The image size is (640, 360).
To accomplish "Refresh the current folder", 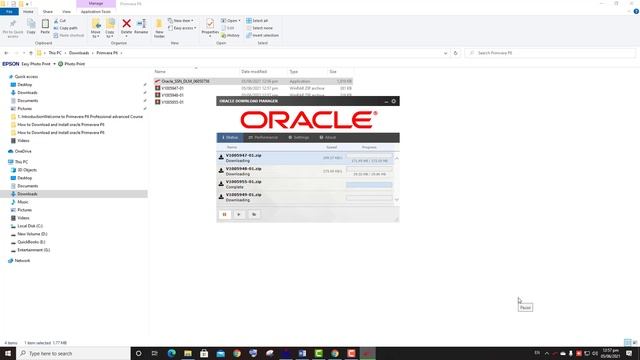I will point(456,53).
